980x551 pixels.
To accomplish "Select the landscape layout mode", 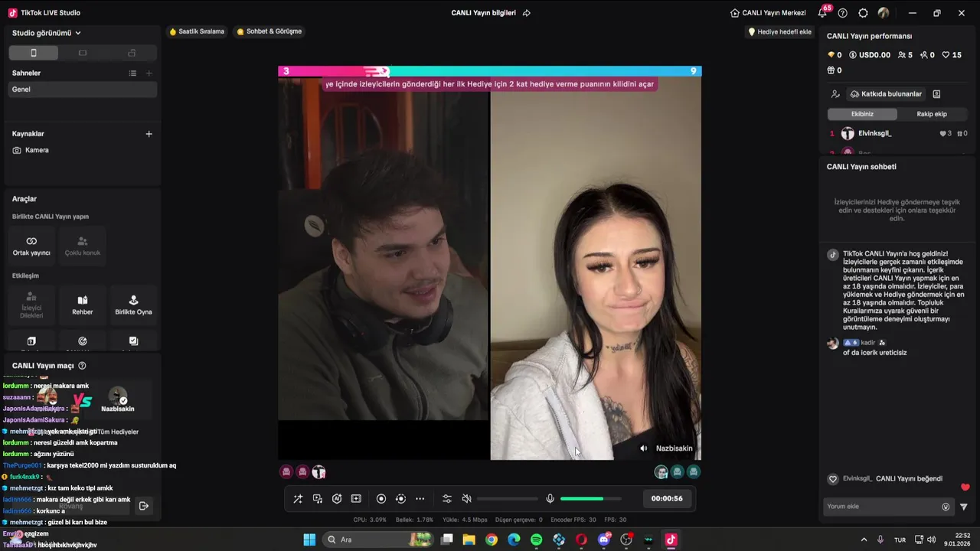I will 83,53.
